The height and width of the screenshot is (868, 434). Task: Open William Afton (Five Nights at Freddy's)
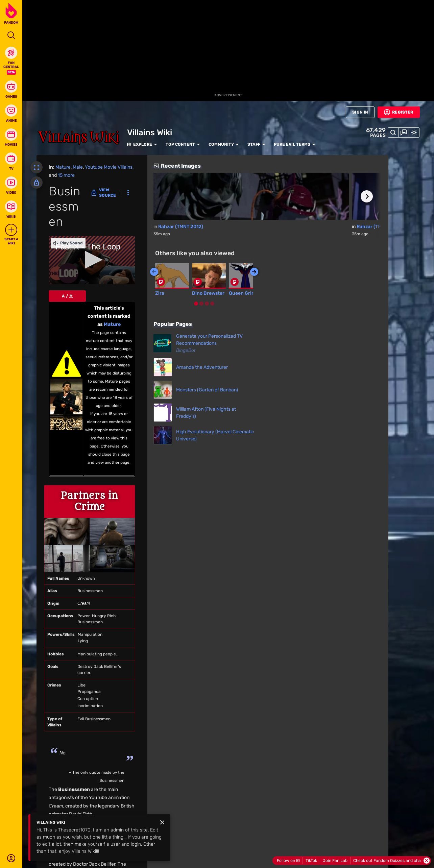[x=206, y=412]
